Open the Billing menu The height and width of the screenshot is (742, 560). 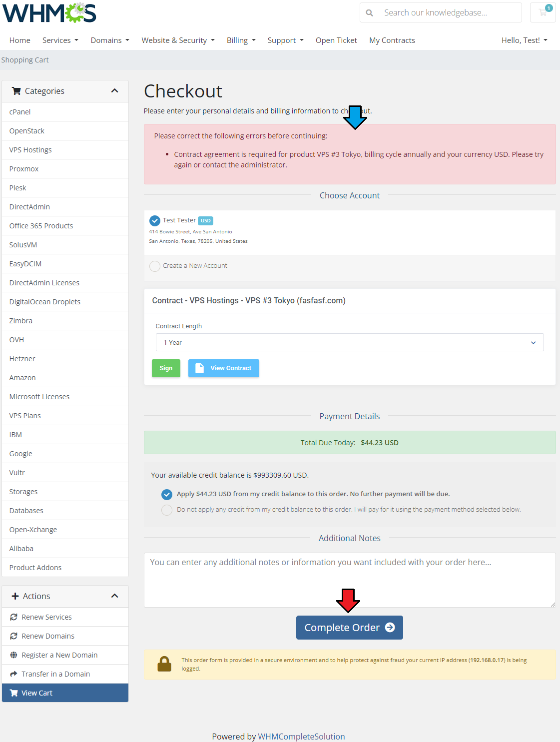(241, 40)
